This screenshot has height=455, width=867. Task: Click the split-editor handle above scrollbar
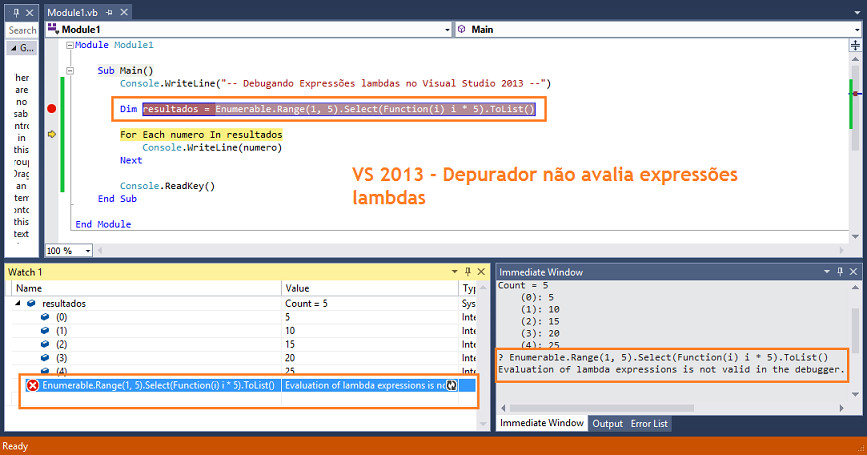(855, 45)
